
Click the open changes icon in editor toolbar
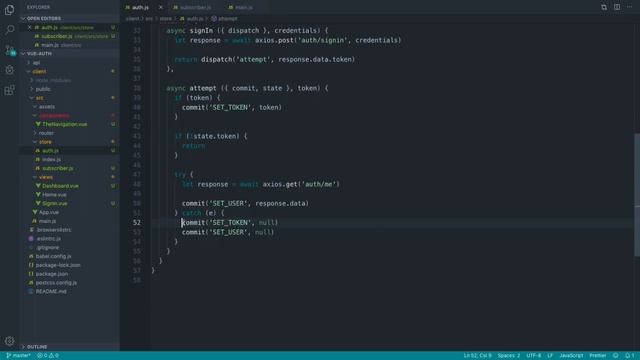[604, 7]
